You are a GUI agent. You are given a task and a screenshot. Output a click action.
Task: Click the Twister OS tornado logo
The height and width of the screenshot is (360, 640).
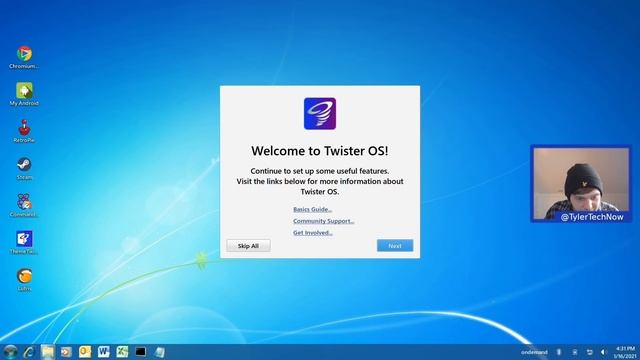(x=320, y=113)
